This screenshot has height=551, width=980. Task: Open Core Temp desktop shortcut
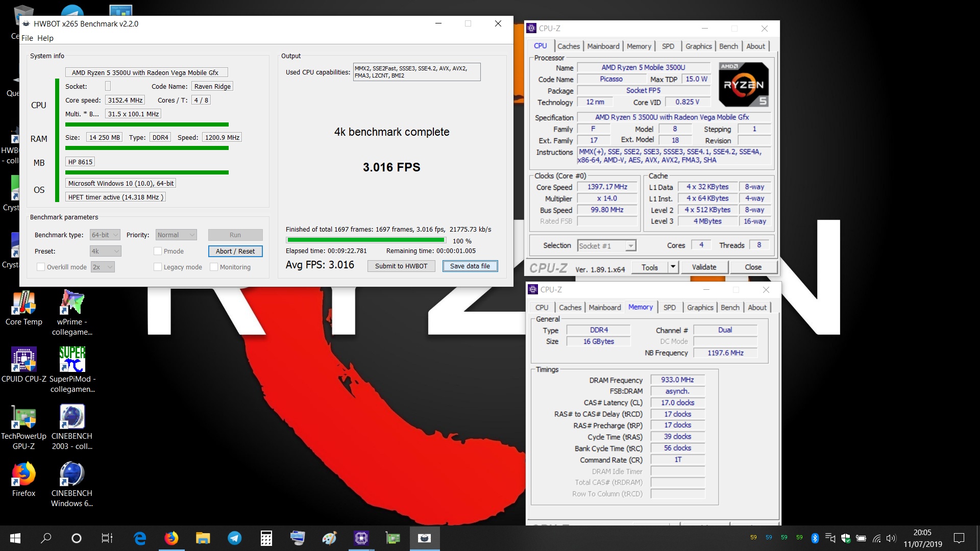click(23, 308)
